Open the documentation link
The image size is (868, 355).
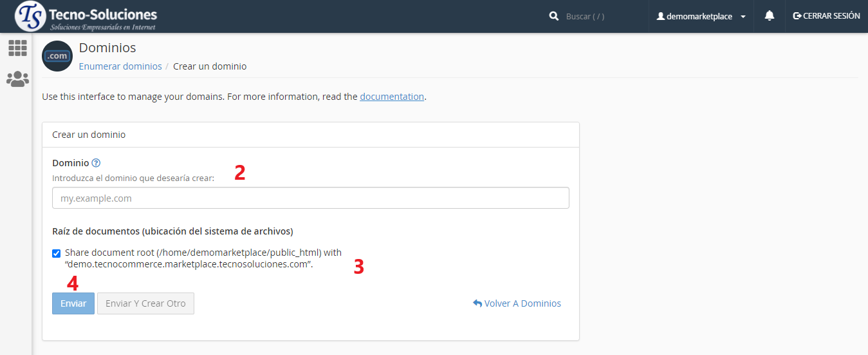point(392,97)
